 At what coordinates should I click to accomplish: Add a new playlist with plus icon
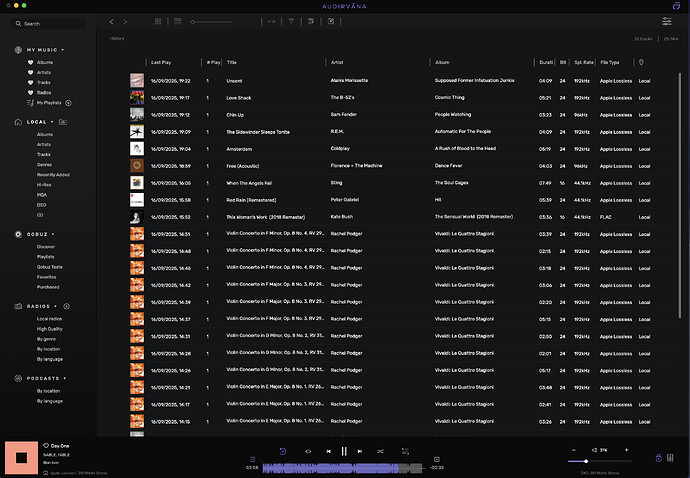(68, 103)
